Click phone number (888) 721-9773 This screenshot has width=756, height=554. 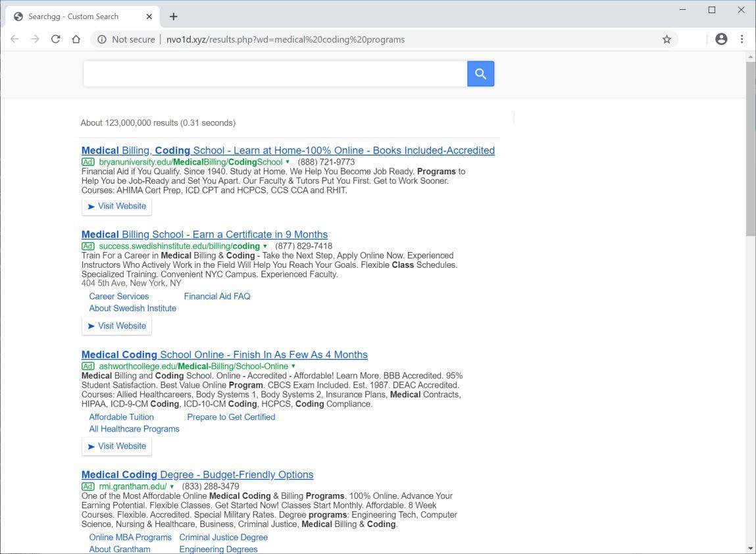pyautogui.click(x=326, y=162)
